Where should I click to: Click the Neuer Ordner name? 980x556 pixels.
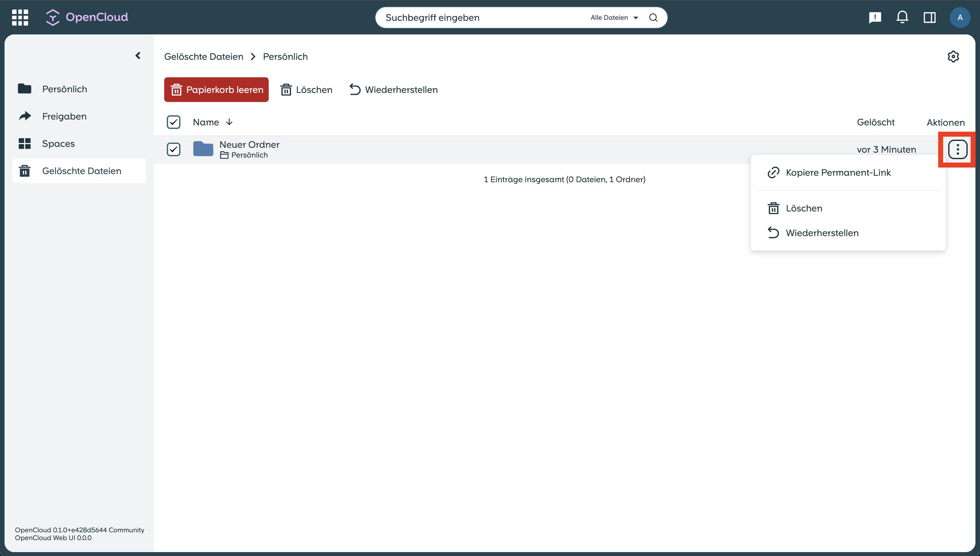coord(250,144)
